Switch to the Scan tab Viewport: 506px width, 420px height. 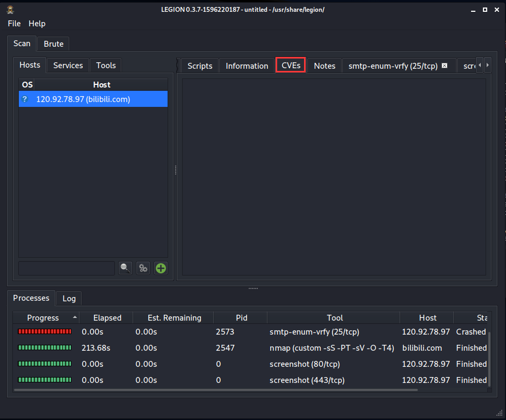[x=21, y=44]
